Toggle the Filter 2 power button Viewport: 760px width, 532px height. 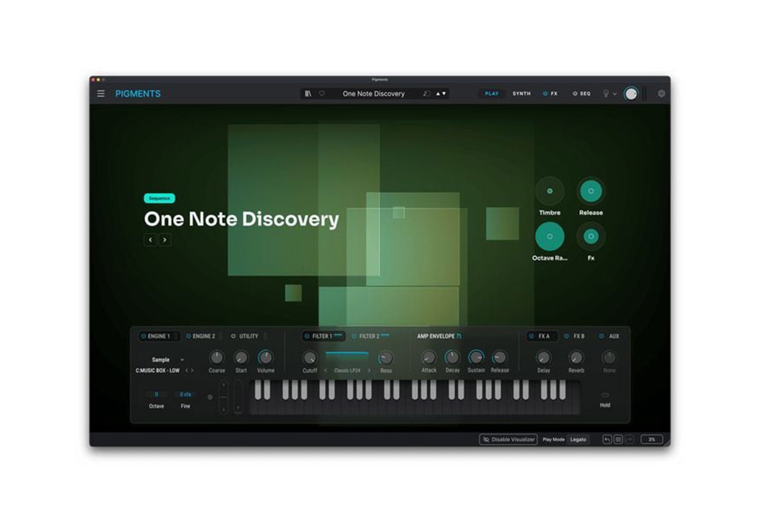(354, 336)
